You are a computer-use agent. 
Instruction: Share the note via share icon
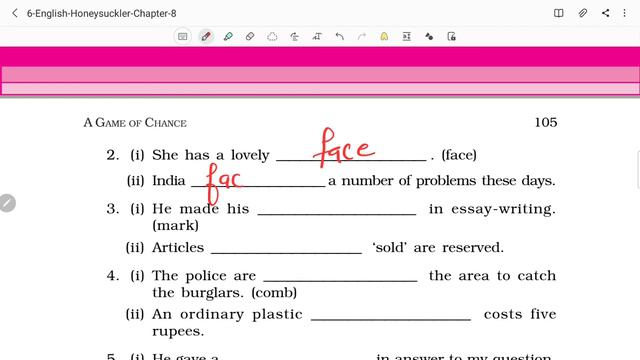[605, 13]
